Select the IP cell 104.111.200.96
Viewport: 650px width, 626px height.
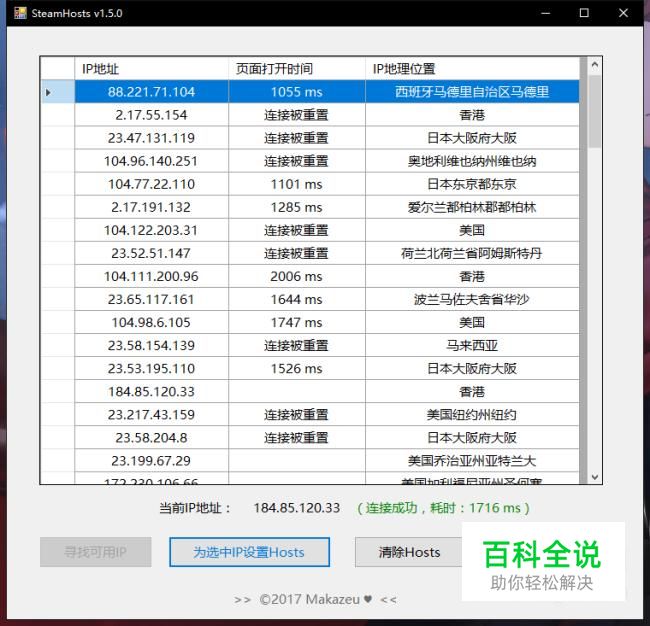click(x=151, y=276)
